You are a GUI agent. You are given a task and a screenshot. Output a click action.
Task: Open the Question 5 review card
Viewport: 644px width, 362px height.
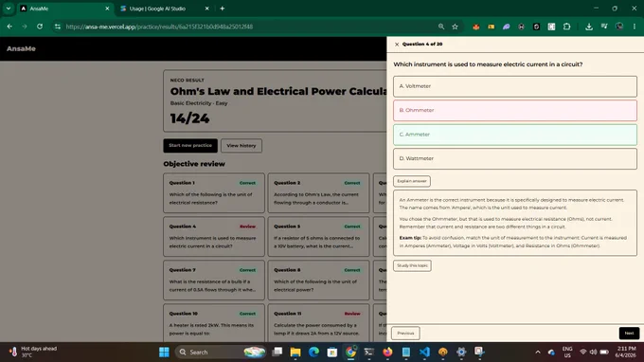click(319, 237)
